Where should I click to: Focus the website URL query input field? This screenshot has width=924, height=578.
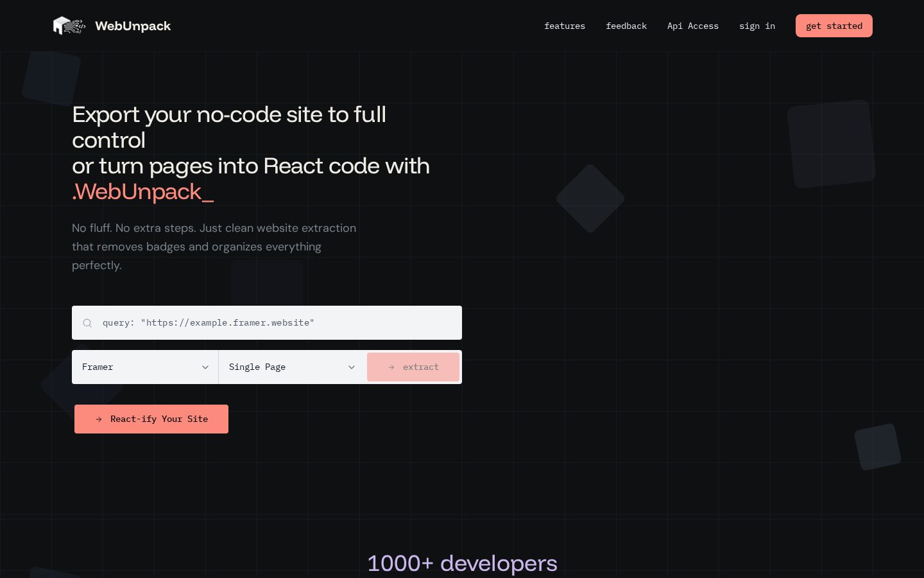[x=267, y=322]
